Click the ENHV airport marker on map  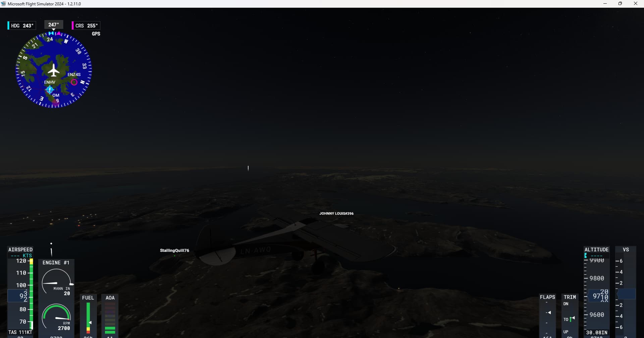pos(50,89)
